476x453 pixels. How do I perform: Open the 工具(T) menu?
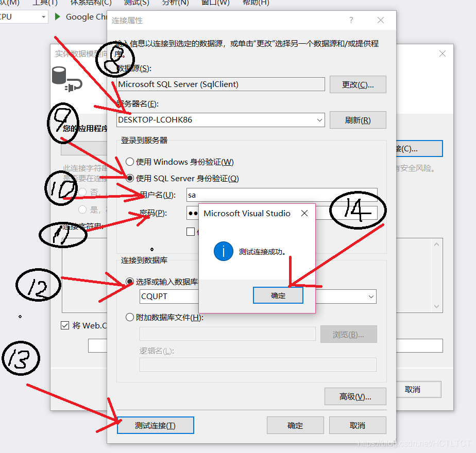click(x=45, y=3)
